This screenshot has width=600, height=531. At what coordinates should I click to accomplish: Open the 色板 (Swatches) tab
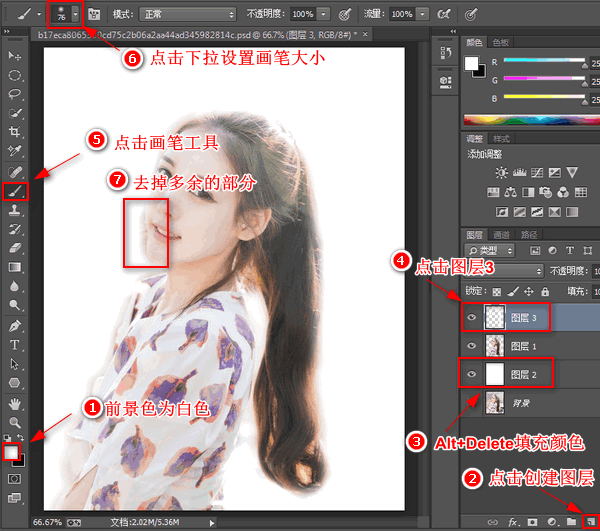click(x=502, y=42)
